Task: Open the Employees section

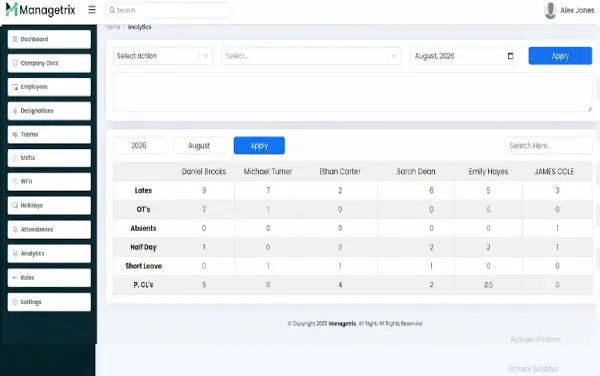Action: [x=49, y=87]
